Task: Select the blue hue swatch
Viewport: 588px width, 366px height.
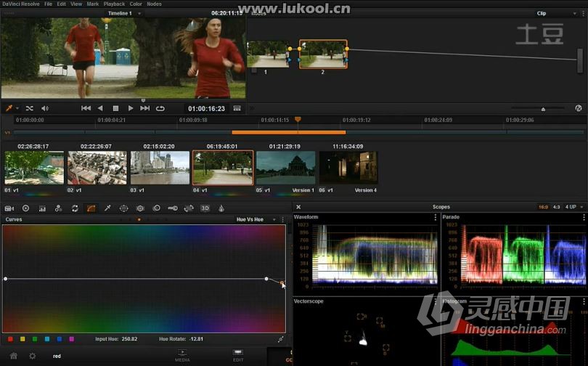Action: click(60, 339)
